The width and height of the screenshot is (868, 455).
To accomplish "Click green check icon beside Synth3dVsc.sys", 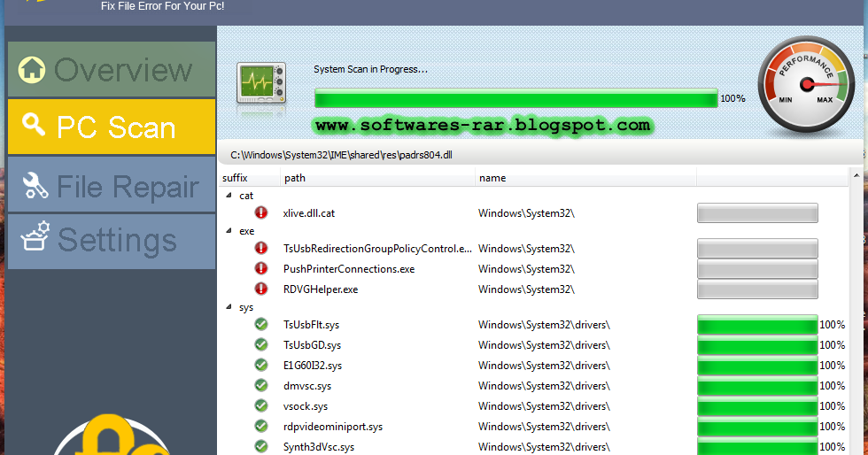I will coord(261,446).
